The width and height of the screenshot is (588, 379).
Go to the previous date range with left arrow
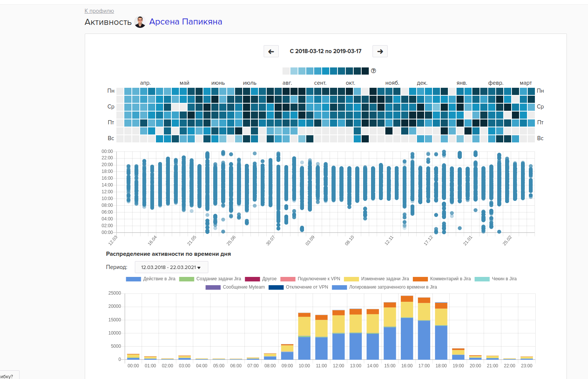click(271, 51)
